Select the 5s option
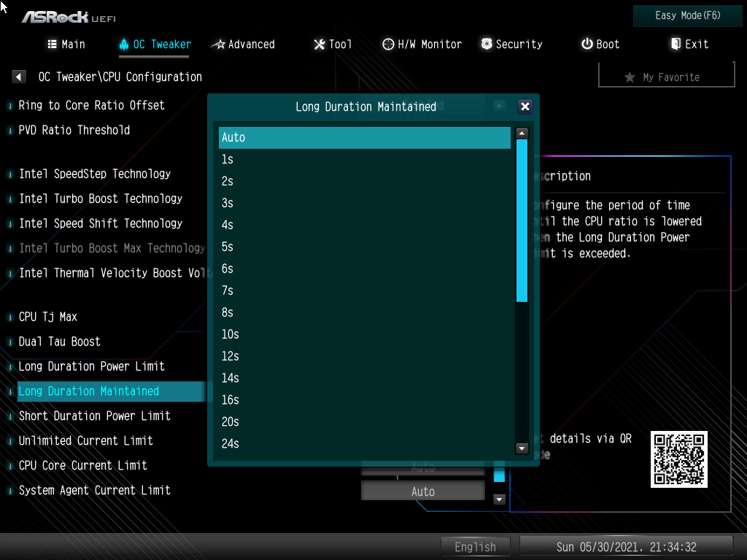747x560 pixels. 365,247
